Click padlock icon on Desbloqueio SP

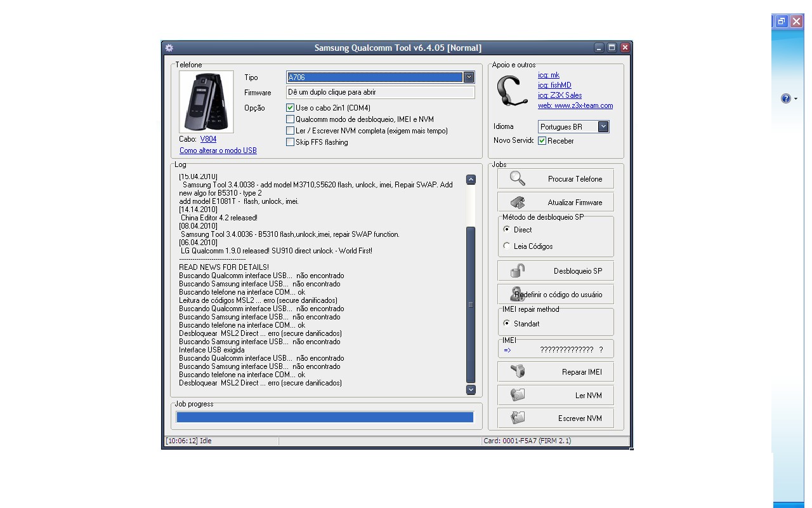518,271
